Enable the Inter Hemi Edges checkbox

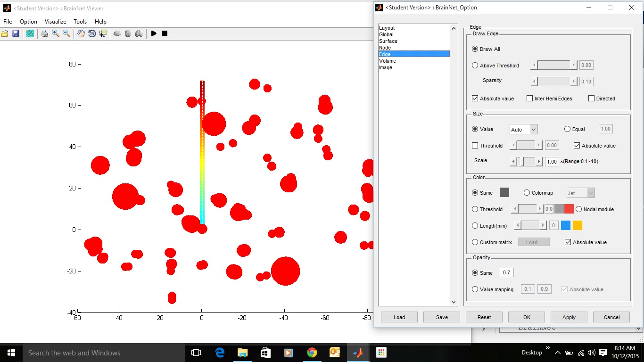(530, 99)
